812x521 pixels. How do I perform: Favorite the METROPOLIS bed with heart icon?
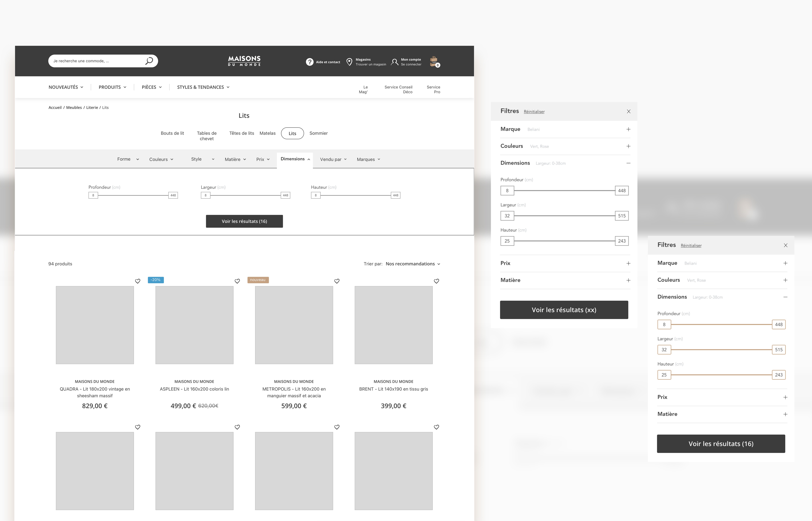click(337, 281)
